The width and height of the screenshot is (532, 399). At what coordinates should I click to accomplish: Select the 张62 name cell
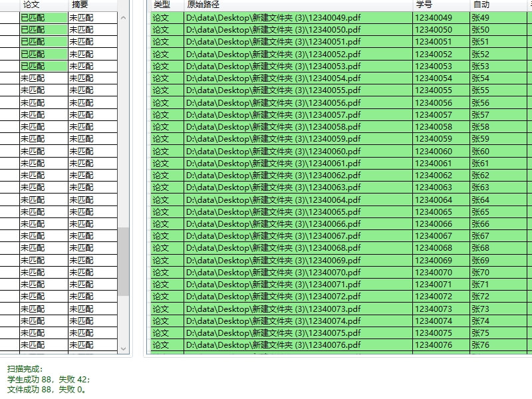(x=480, y=176)
